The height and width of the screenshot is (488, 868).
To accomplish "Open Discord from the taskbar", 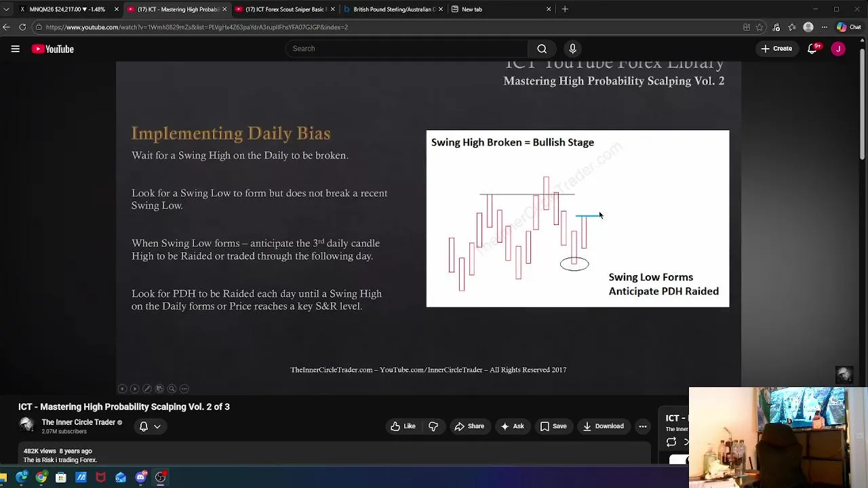I will click(140, 478).
